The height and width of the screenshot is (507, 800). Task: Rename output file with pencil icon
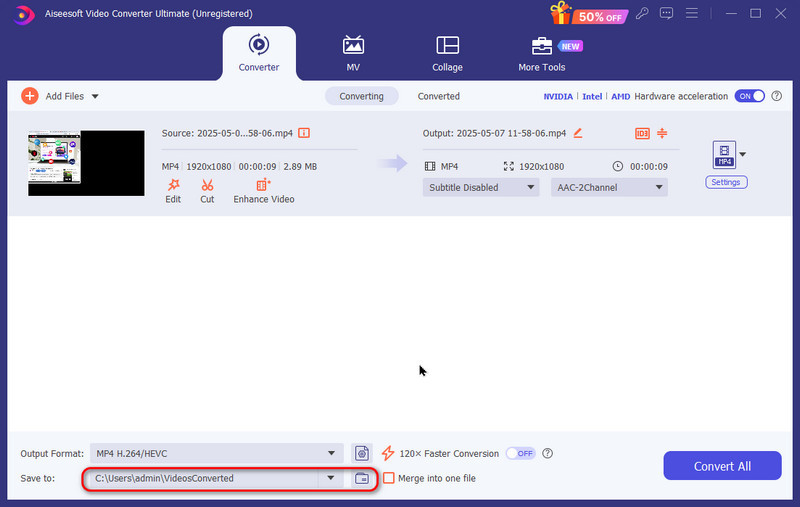578,133
